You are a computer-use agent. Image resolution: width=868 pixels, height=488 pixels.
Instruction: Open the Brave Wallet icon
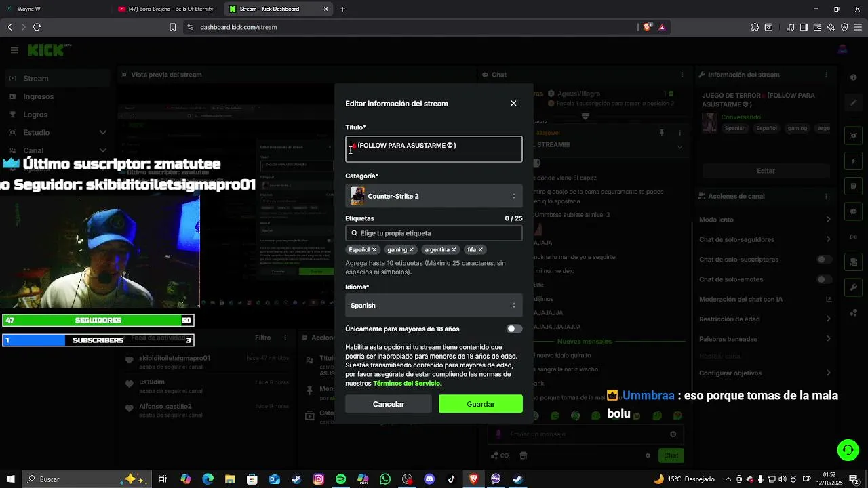point(817,27)
